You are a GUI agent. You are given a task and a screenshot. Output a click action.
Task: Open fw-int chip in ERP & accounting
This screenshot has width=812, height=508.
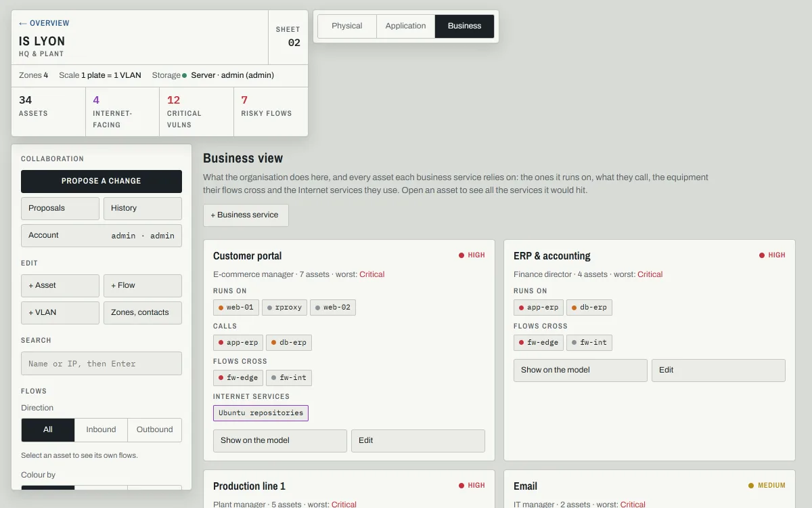pyautogui.click(x=589, y=343)
